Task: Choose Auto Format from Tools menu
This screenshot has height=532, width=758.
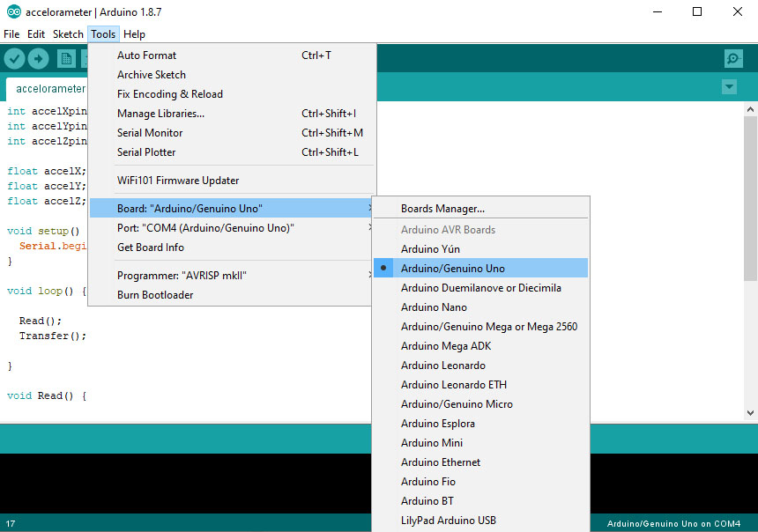Action: click(x=146, y=55)
